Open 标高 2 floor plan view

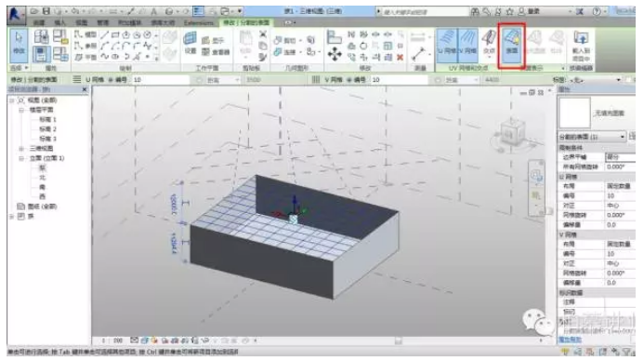47,129
